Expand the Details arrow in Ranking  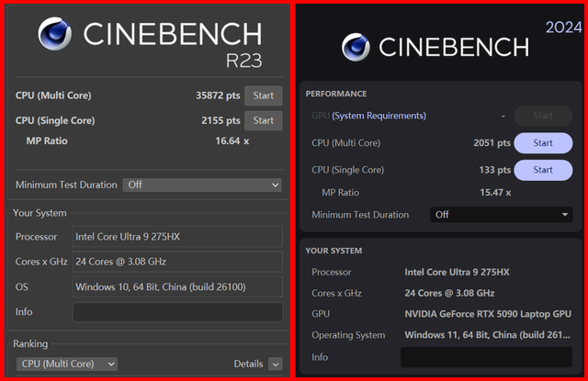[275, 364]
